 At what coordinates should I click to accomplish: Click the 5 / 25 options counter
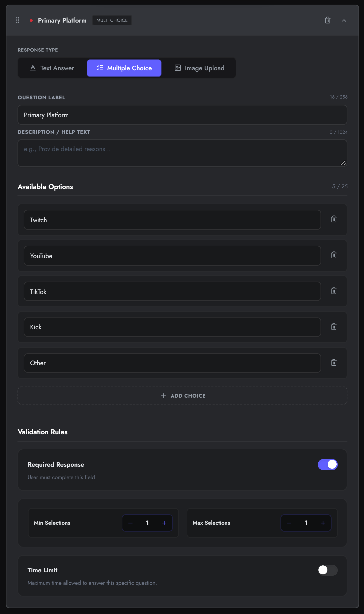point(340,186)
